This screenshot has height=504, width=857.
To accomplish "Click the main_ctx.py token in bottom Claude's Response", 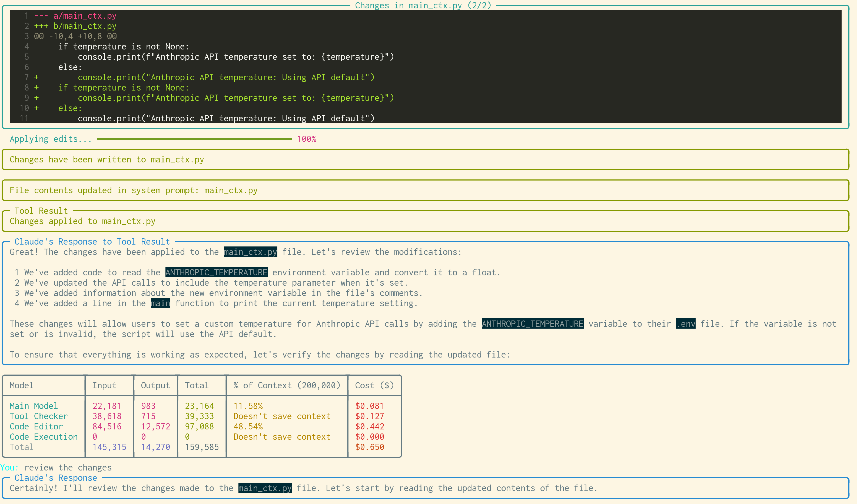I will (x=265, y=488).
